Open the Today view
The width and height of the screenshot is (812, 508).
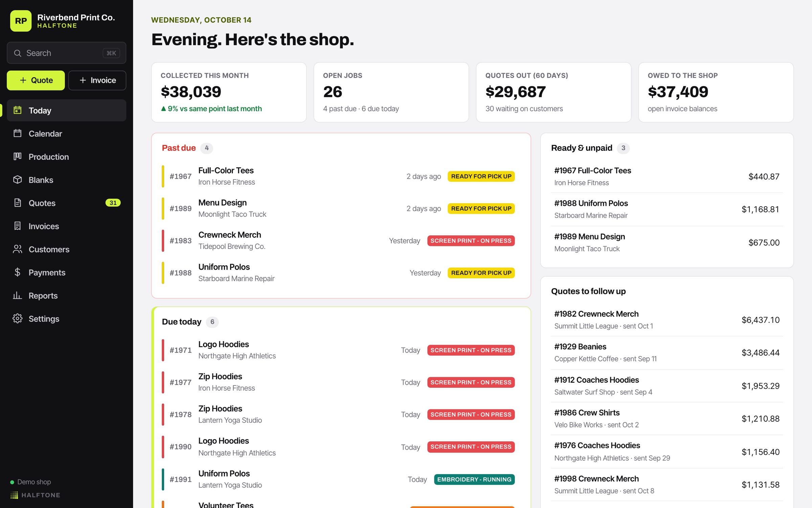click(x=67, y=110)
